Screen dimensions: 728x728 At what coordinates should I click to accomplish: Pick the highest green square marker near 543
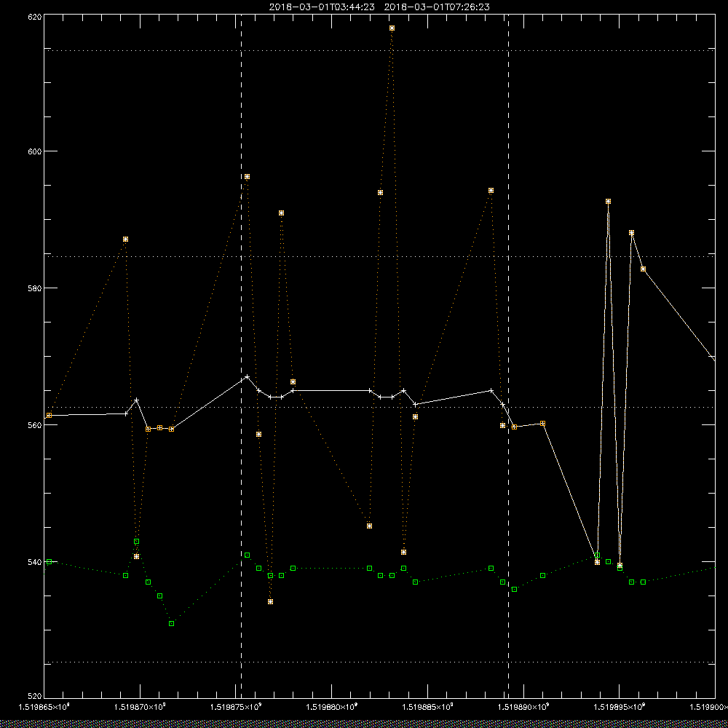pos(137,542)
